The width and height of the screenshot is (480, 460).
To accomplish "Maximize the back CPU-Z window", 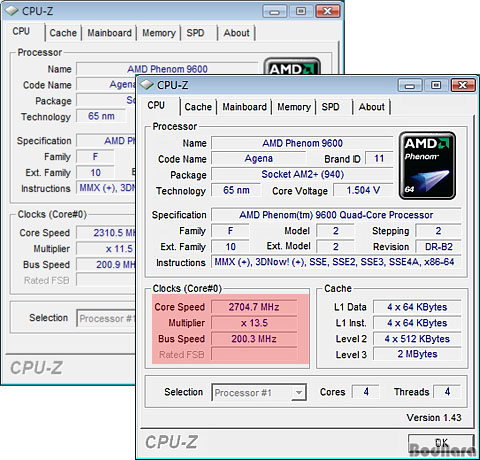I will pyautogui.click(x=301, y=12).
